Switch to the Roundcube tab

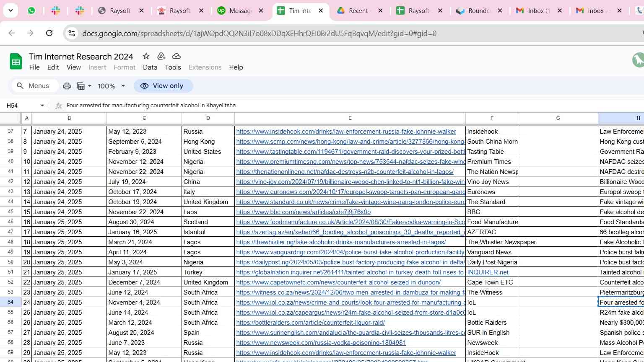480,10
